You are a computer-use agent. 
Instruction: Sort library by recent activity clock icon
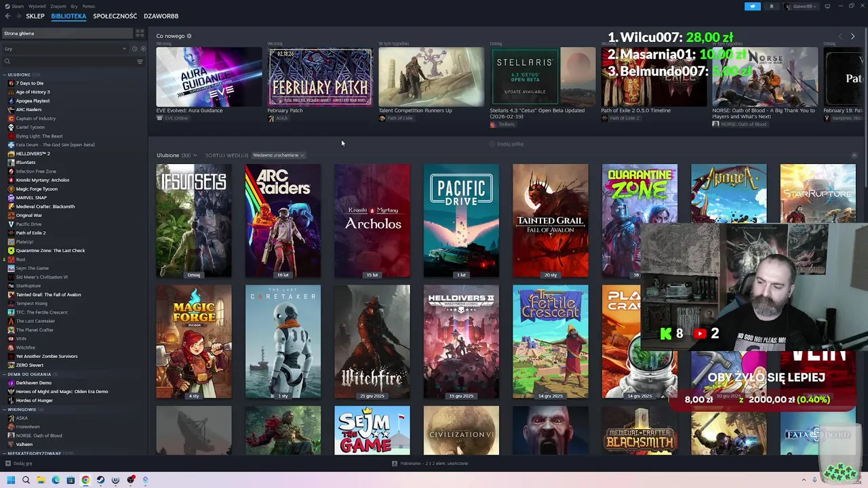(x=134, y=49)
